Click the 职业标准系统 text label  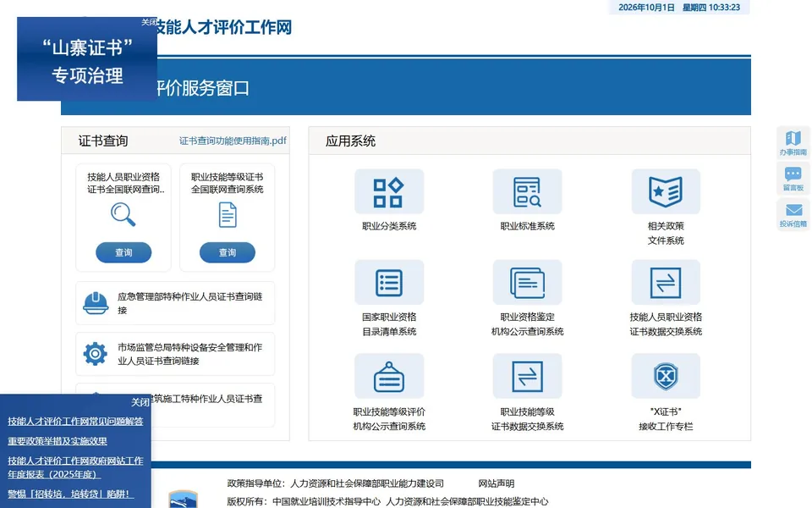pos(527,226)
